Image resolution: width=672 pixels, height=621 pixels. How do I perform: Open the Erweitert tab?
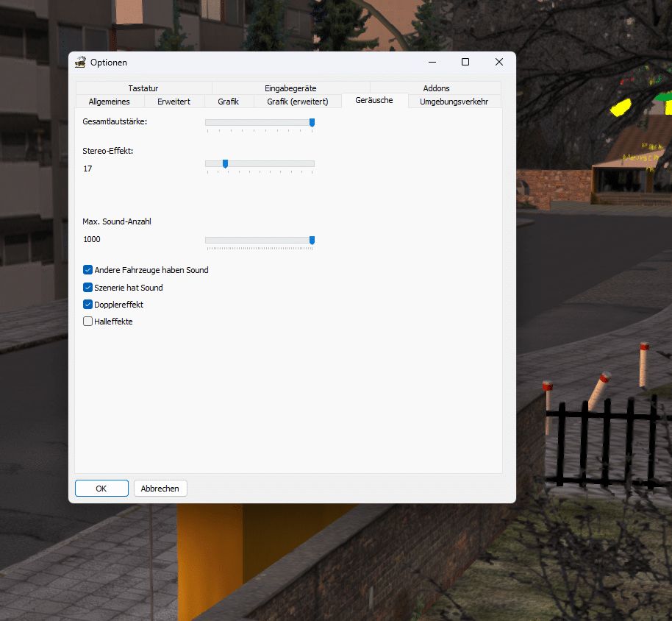coord(174,102)
